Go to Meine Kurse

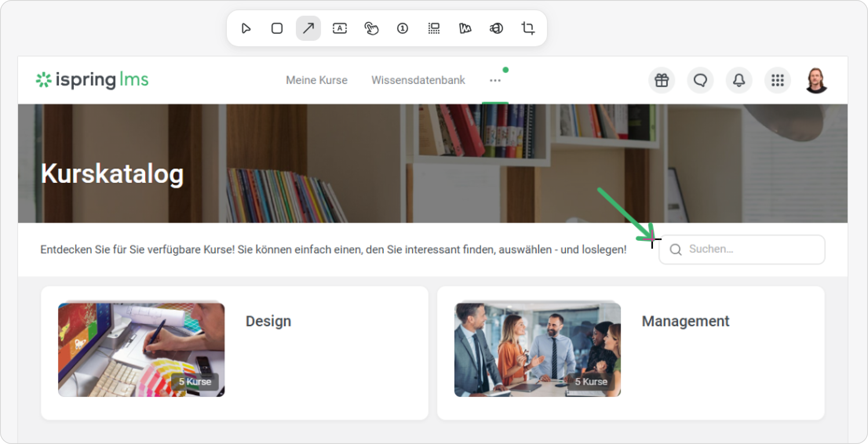317,80
